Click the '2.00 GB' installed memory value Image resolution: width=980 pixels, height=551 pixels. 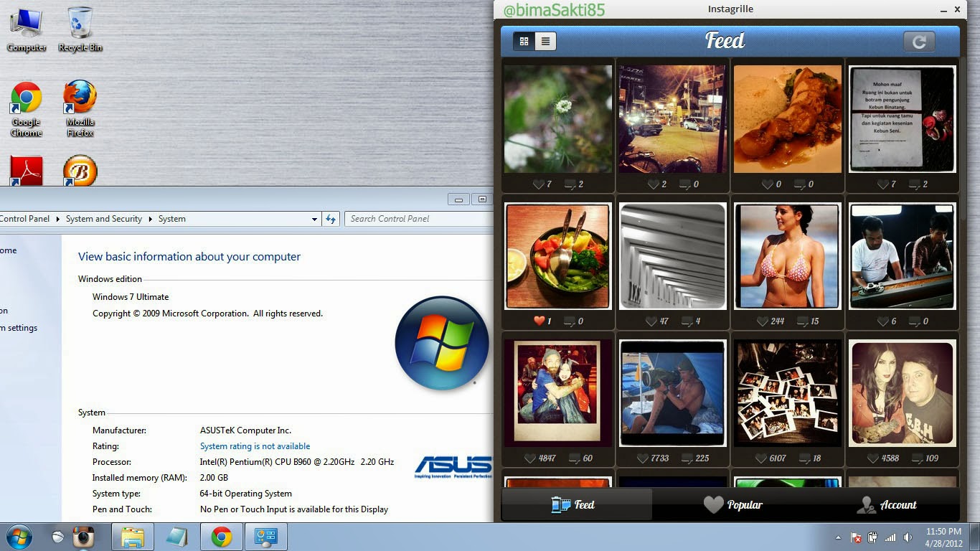coord(214,478)
